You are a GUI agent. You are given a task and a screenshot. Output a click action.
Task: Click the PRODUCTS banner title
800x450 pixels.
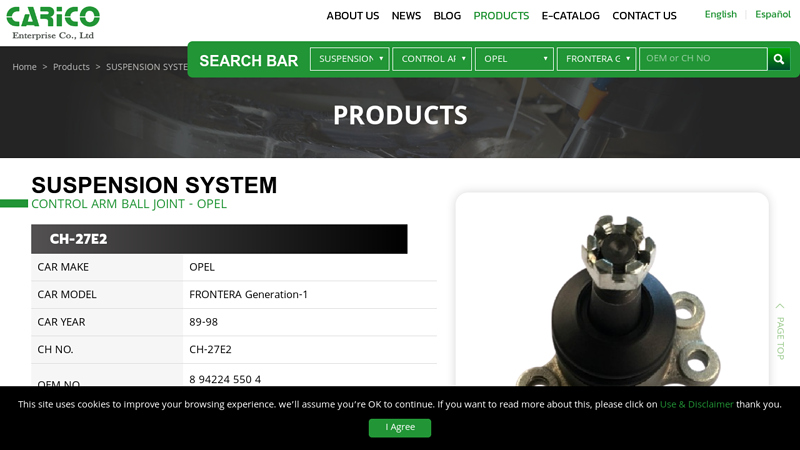(401, 115)
